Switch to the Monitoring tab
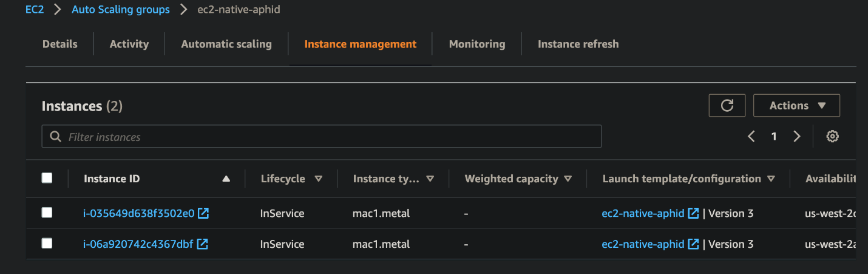 tap(476, 44)
